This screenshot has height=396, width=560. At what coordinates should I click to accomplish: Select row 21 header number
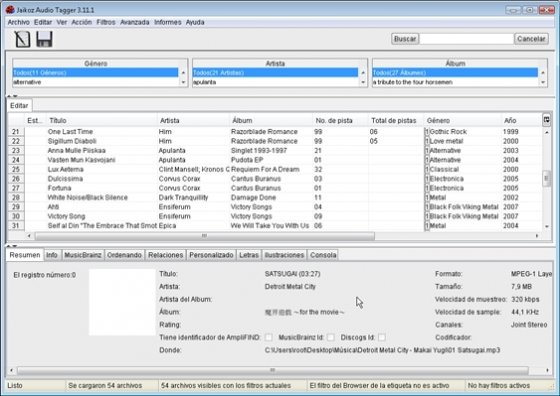tap(16, 132)
